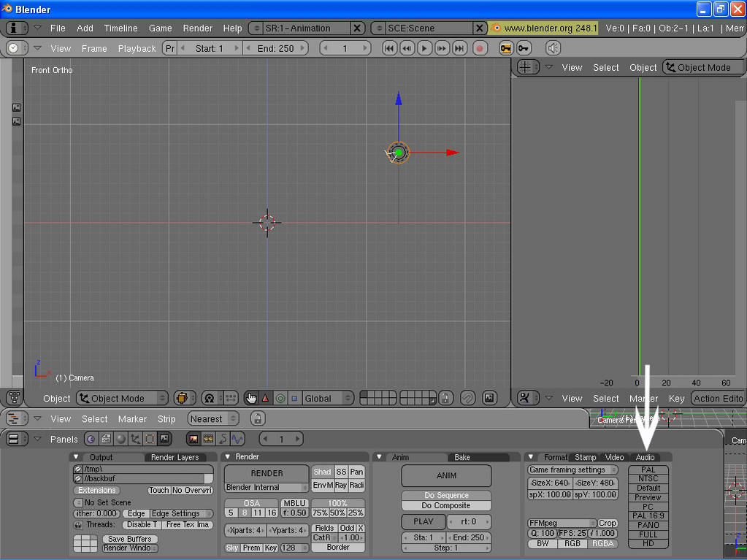This screenshot has height=560, width=747.
Task: Skip to next keyframe in timeline
Action: [442, 48]
